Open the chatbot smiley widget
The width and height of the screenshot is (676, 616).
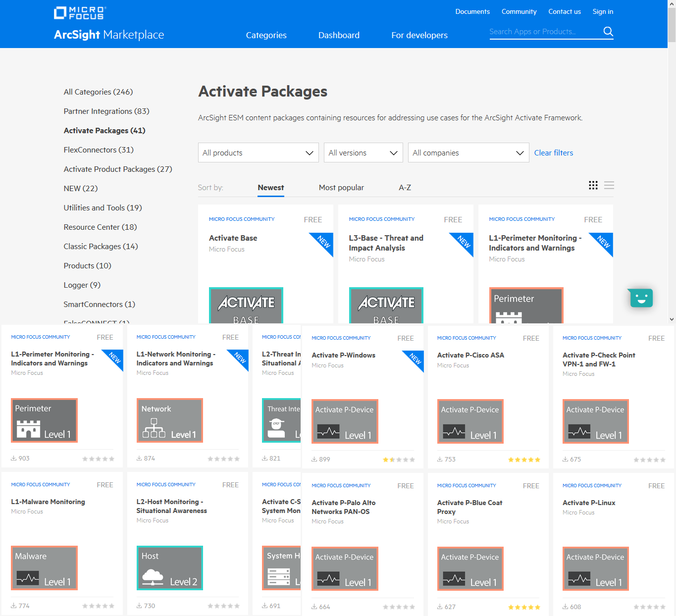641,298
